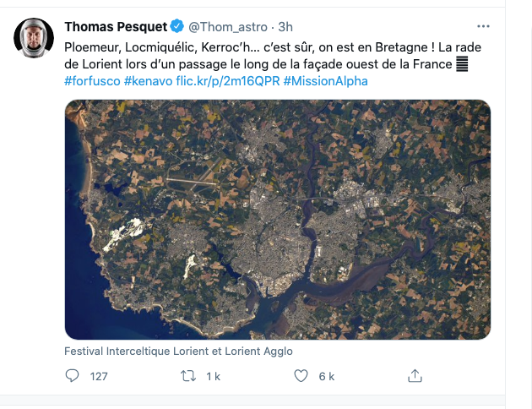The height and width of the screenshot is (409, 532).
Task: Open the @Thom_astro handle link
Action: (x=224, y=26)
